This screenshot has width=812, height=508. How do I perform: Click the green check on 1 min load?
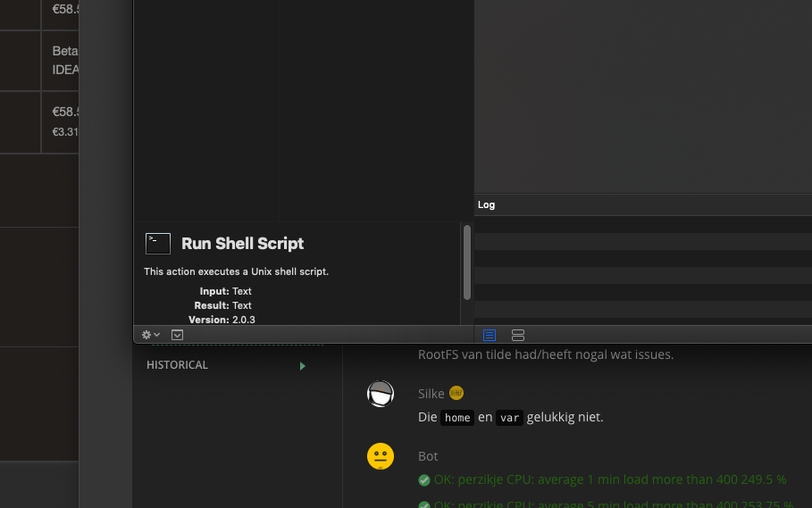click(x=424, y=480)
